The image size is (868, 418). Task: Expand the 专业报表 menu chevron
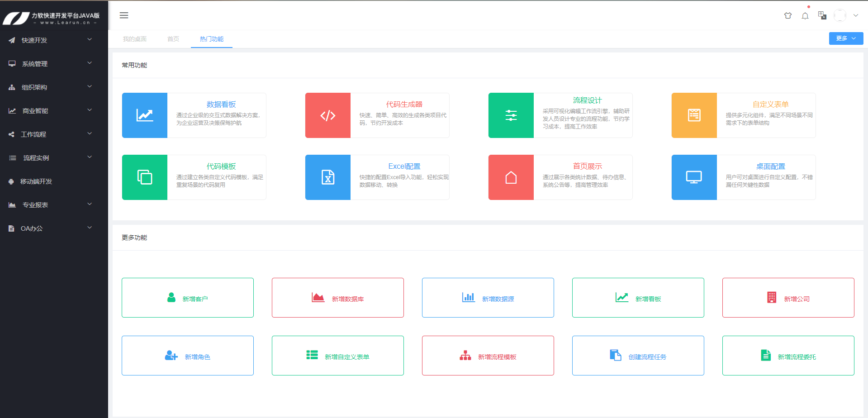point(90,204)
